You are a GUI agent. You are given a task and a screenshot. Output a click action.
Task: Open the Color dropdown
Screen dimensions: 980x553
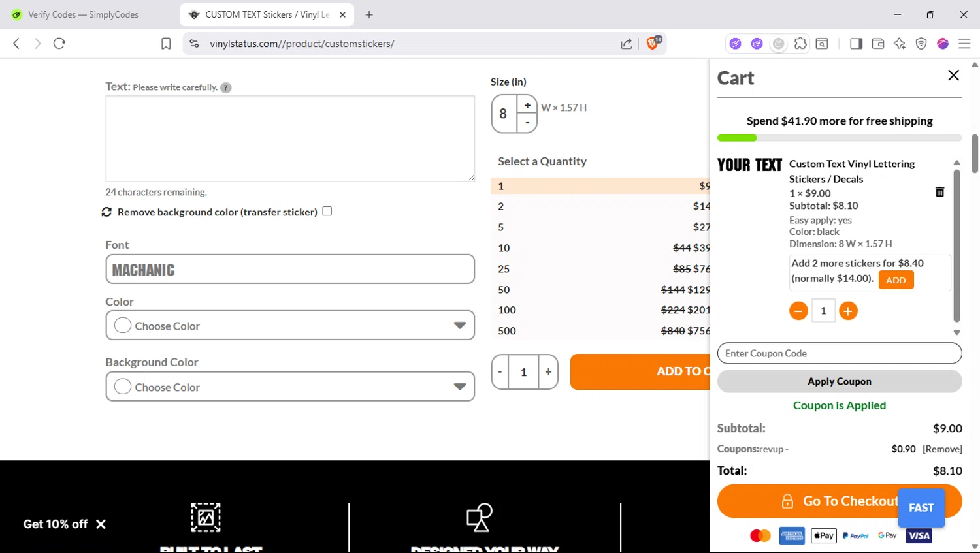coord(290,325)
